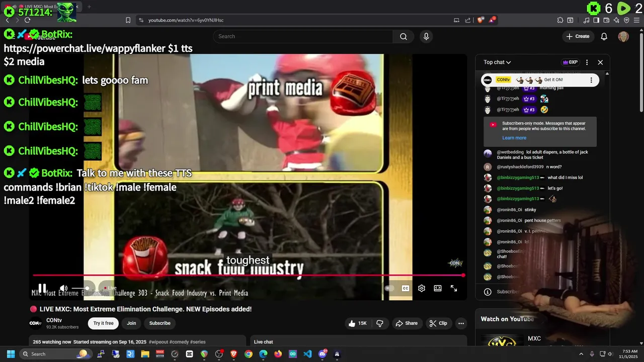
Task: Open the Clip tool
Action: click(438, 323)
